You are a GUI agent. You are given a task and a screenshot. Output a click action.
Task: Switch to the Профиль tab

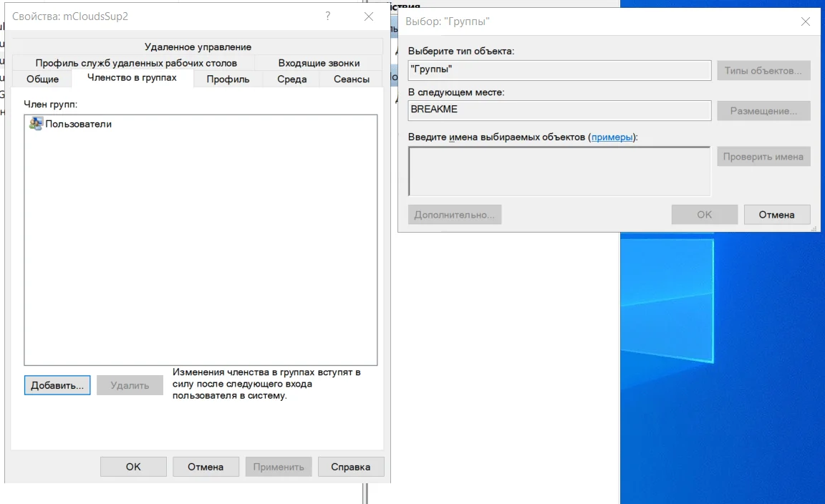[228, 79]
